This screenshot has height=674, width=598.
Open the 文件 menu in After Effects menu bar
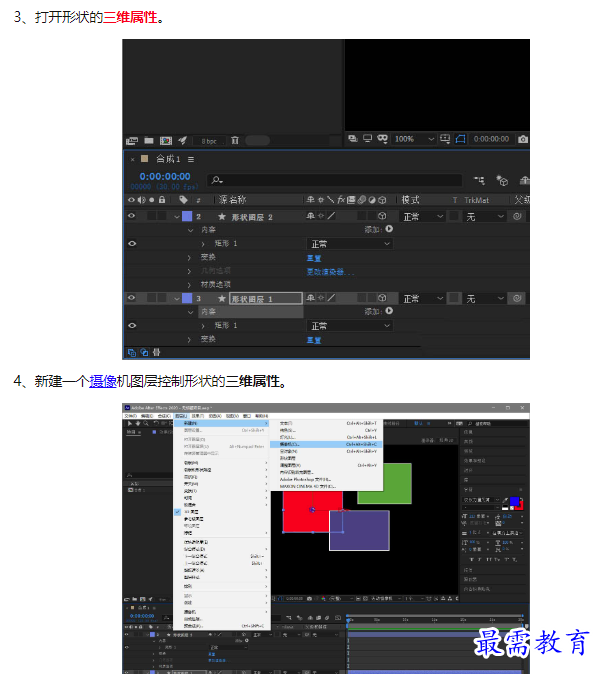[x=130, y=416]
